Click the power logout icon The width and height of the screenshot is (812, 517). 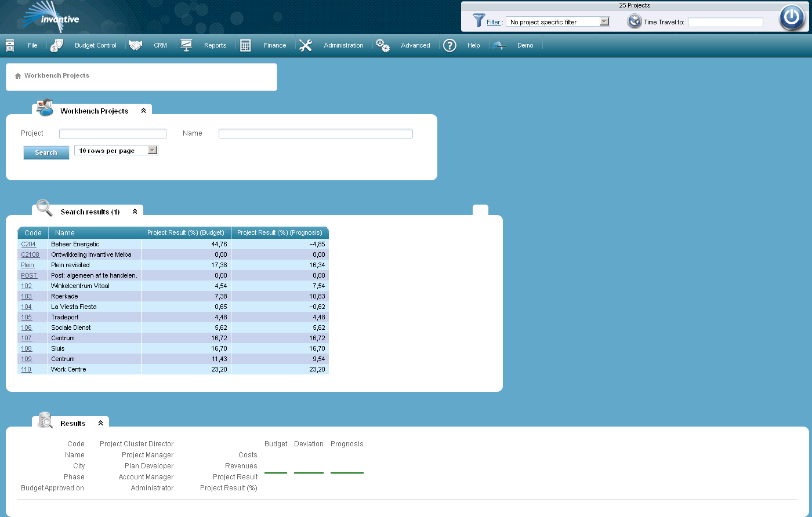pyautogui.click(x=792, y=17)
